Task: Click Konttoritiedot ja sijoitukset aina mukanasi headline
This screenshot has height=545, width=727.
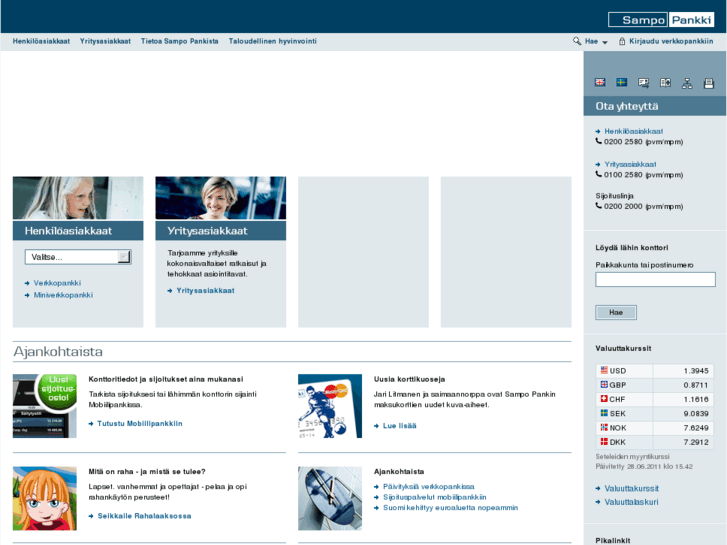Action: (x=166, y=379)
